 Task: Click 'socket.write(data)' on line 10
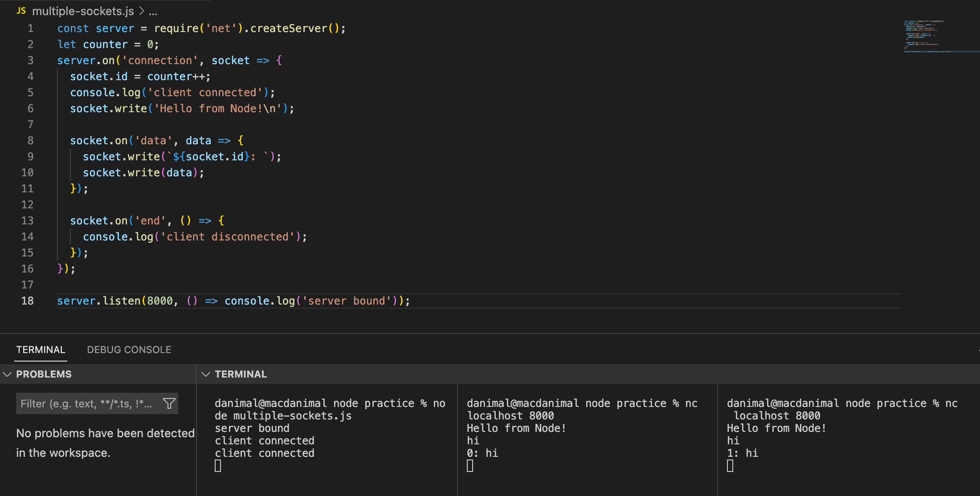pyautogui.click(x=140, y=173)
